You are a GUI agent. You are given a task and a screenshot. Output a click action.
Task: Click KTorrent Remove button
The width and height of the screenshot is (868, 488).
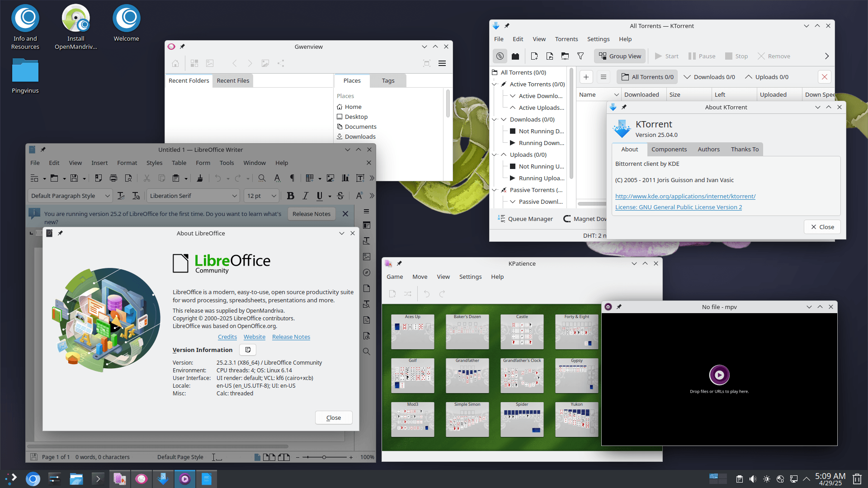pos(774,56)
